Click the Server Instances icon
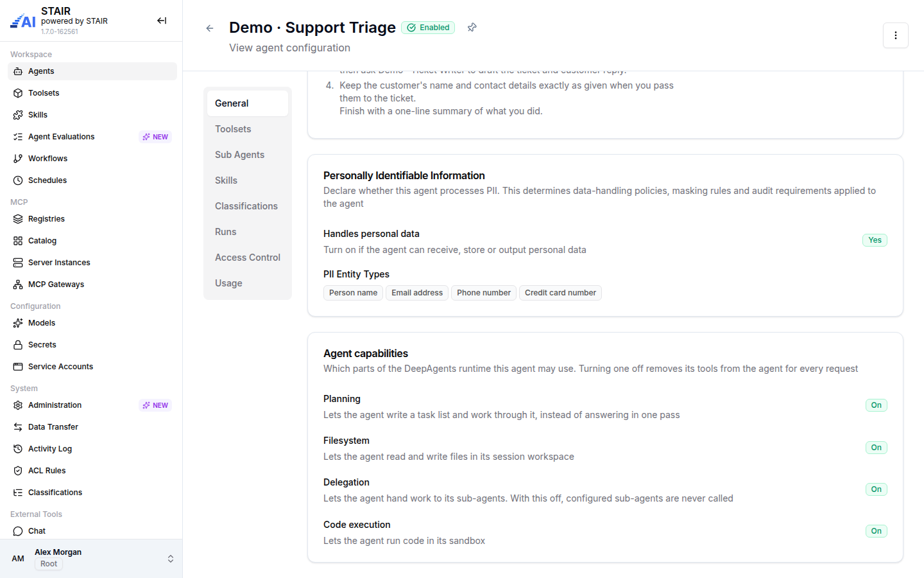924x578 pixels. pos(18,263)
